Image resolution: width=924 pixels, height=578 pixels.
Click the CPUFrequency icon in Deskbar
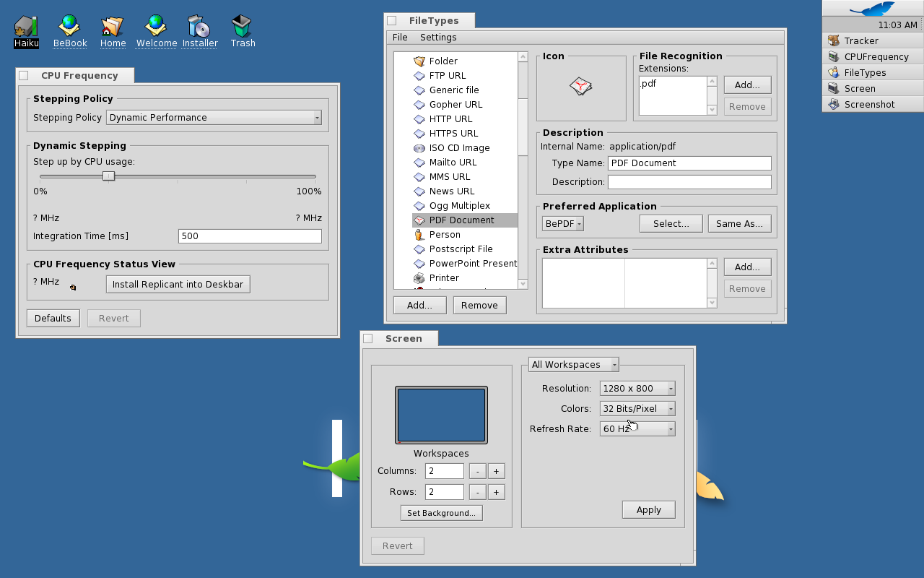pyautogui.click(x=834, y=57)
